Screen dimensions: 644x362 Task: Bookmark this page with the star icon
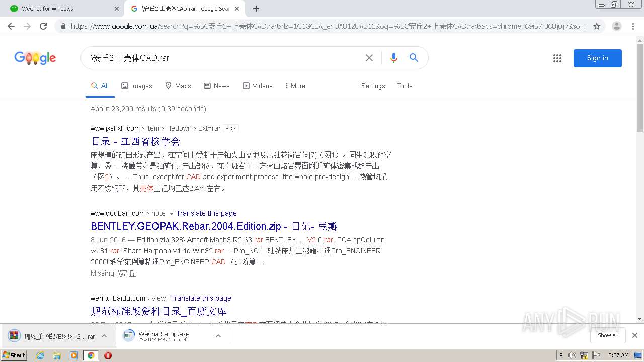click(x=597, y=26)
